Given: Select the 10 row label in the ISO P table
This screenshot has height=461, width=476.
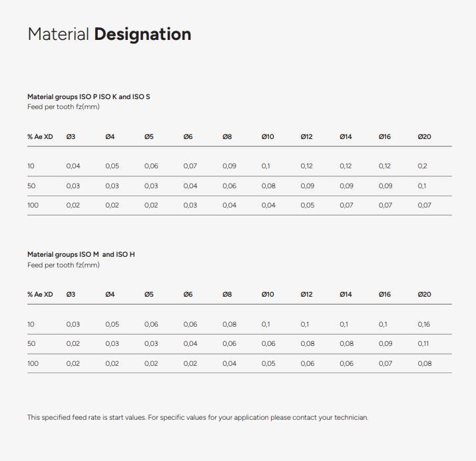Looking at the screenshot, I should click(31, 166).
